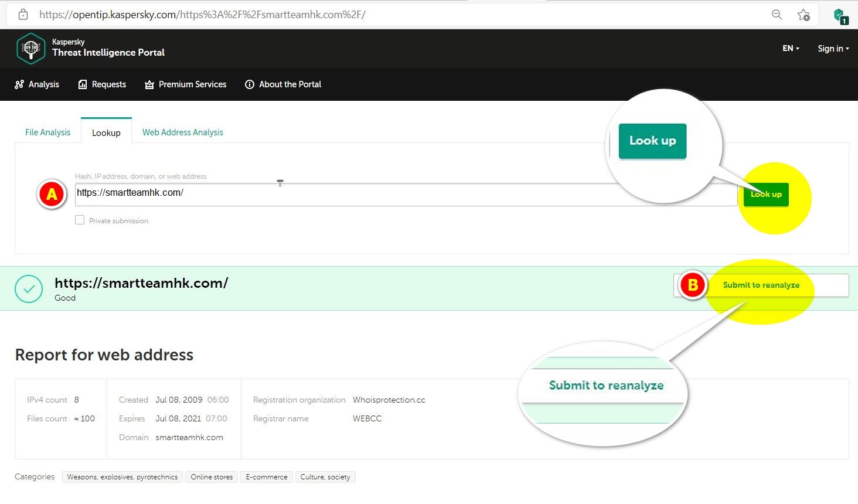Click the Good status checkmark circle icon
Viewport: 858px width, 504px height.
point(29,289)
